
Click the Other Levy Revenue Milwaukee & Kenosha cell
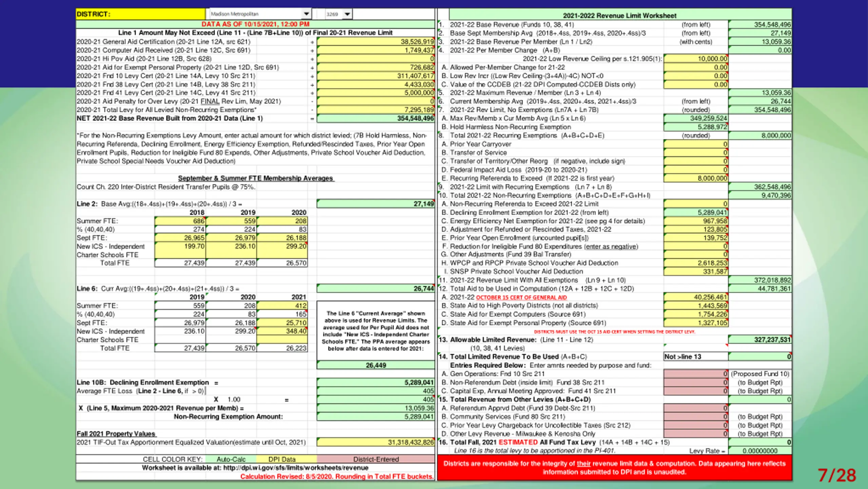coord(696,434)
